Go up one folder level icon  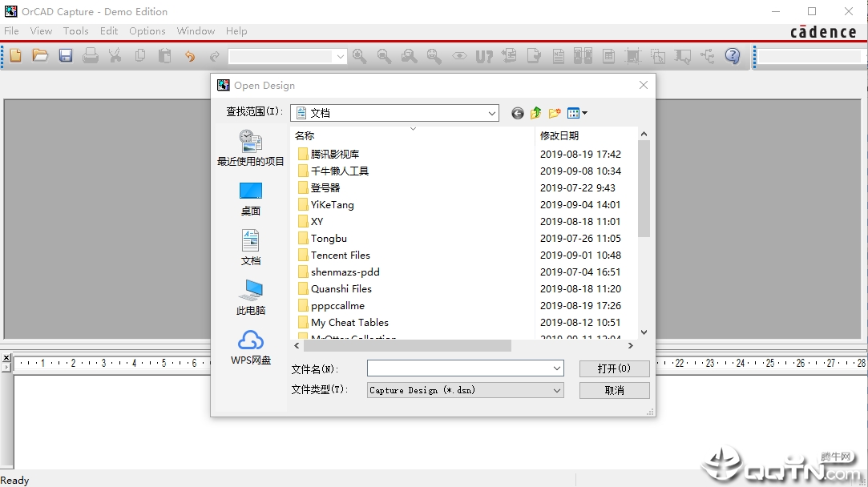click(x=535, y=114)
